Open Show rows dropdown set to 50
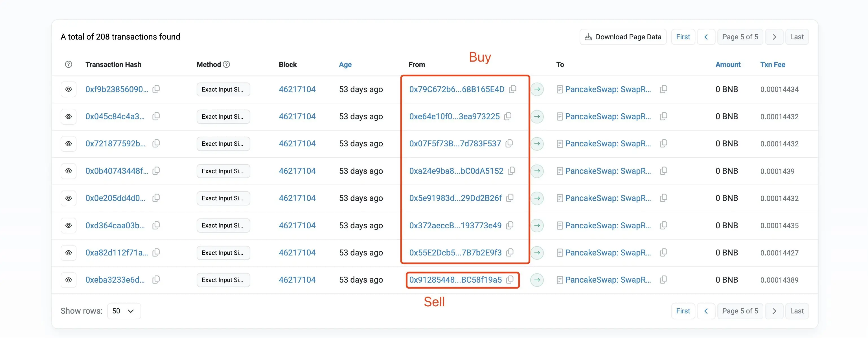 124,311
